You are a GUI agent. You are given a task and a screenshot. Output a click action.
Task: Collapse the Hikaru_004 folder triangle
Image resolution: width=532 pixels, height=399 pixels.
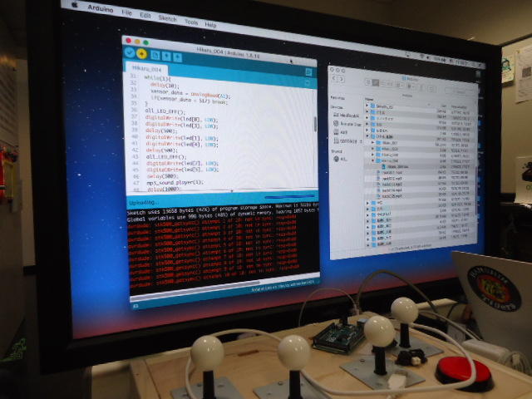point(372,160)
